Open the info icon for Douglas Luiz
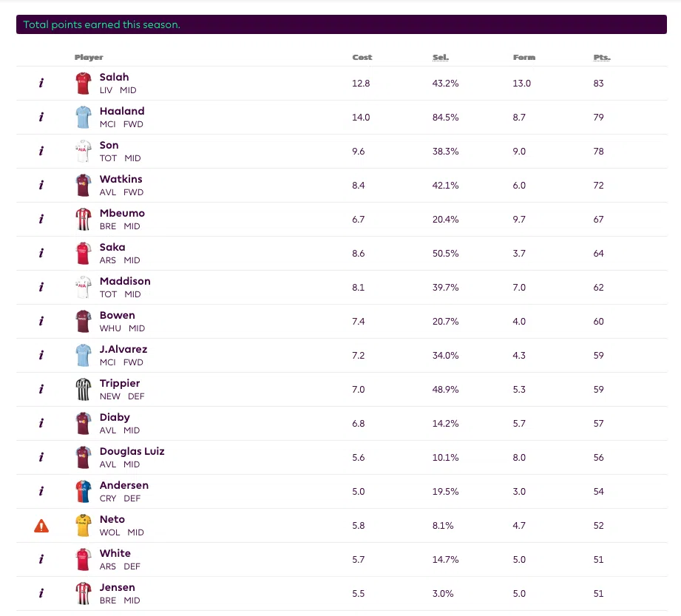The width and height of the screenshot is (681, 616). 41,457
